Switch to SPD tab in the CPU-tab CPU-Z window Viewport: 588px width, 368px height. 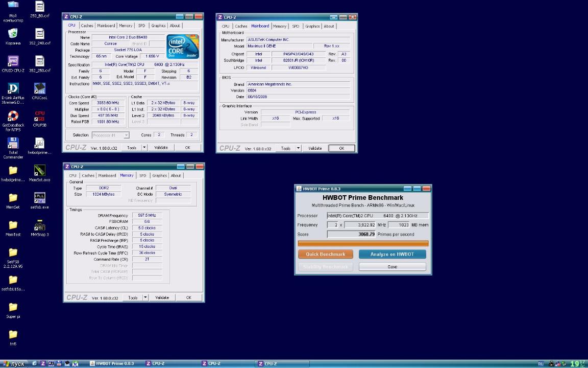[x=141, y=26]
